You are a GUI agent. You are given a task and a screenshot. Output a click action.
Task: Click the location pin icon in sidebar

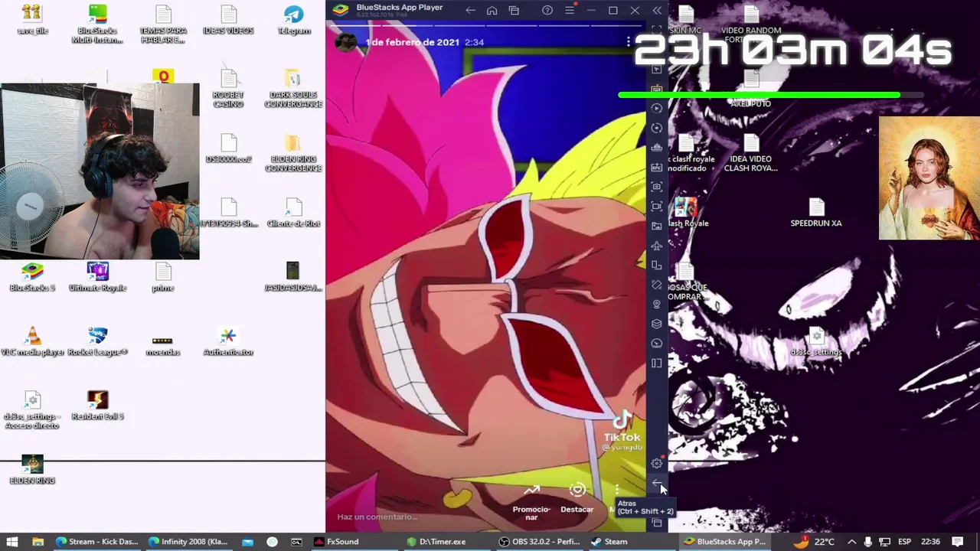(x=657, y=305)
